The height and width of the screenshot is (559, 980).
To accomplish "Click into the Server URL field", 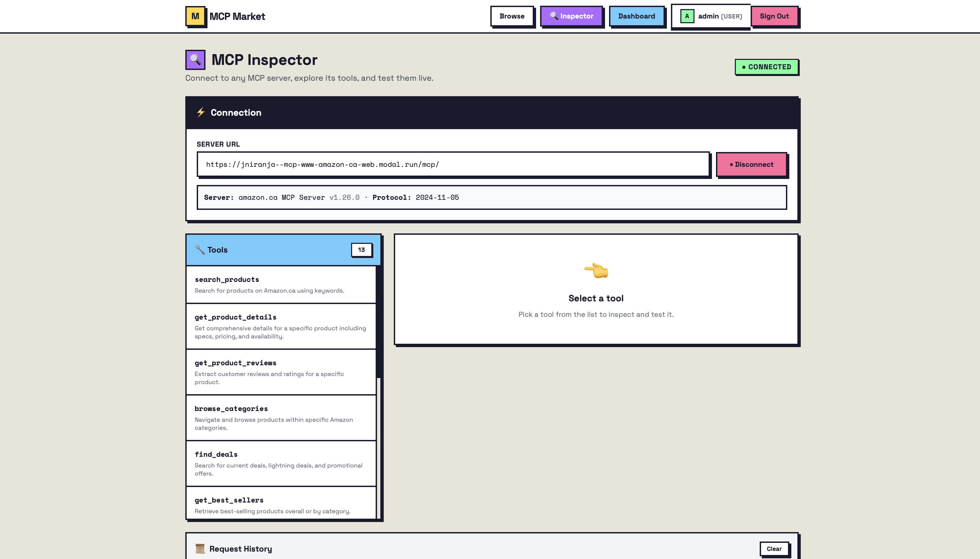I will tap(453, 164).
